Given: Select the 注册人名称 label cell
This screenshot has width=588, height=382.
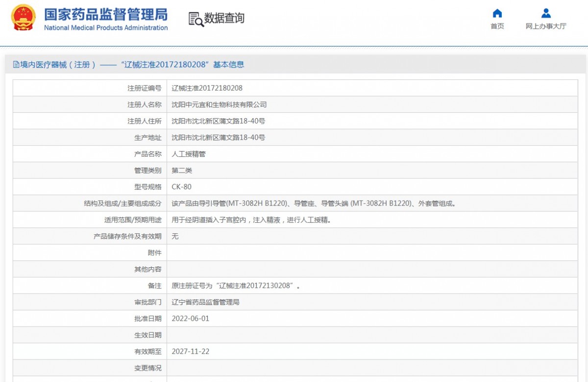Looking at the screenshot, I should pyautogui.click(x=90, y=105).
